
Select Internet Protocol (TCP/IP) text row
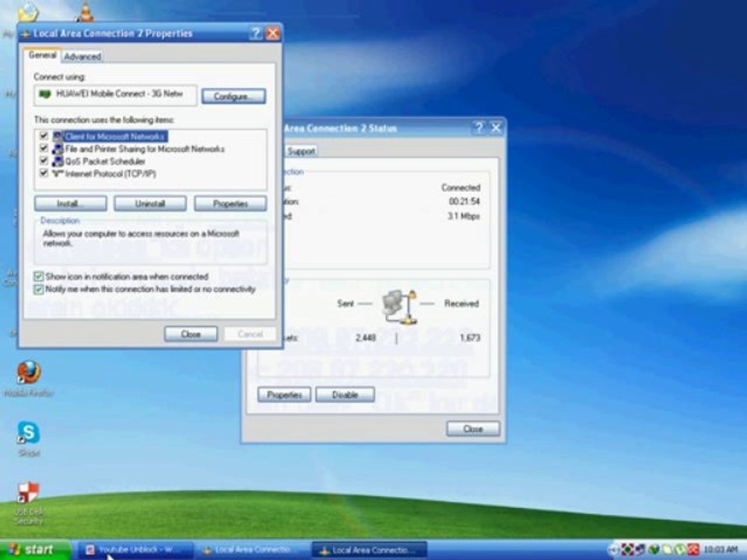coord(110,173)
